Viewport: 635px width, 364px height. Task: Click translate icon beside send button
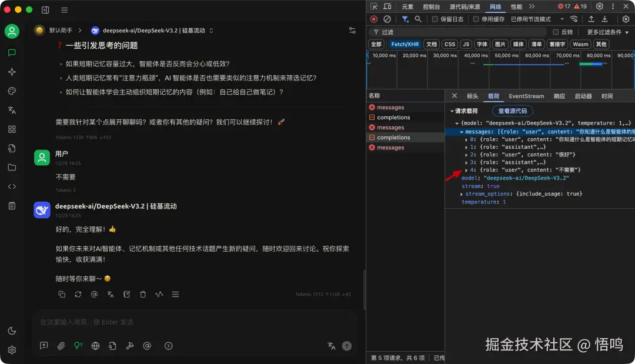(x=332, y=346)
